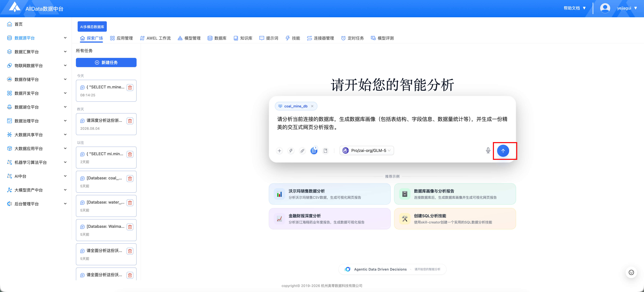Click the knowledge book icon in prompt toolbar
The image size is (644, 292).
click(x=325, y=151)
